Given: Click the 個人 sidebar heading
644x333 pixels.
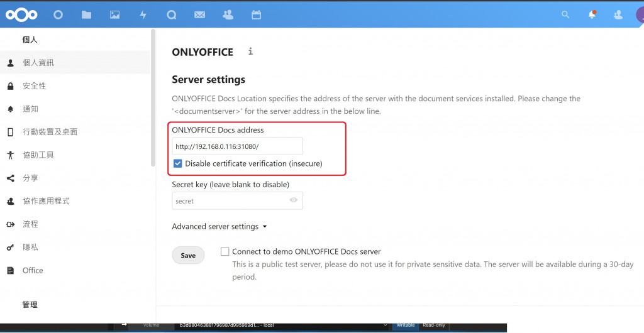Looking at the screenshot, I should click(x=30, y=40).
